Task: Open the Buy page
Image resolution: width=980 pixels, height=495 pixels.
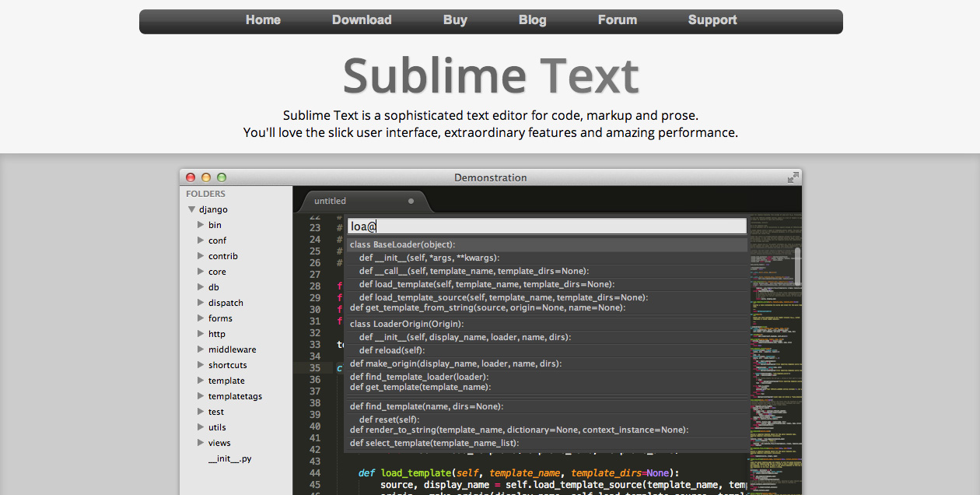Action: tap(455, 20)
